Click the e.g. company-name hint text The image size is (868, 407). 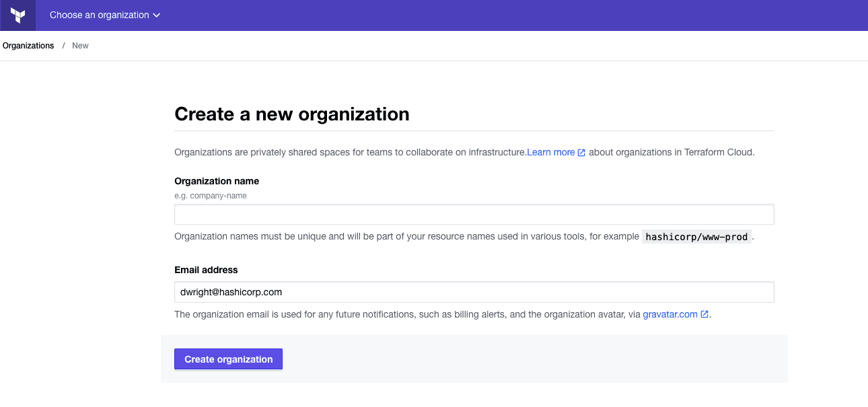coord(210,196)
